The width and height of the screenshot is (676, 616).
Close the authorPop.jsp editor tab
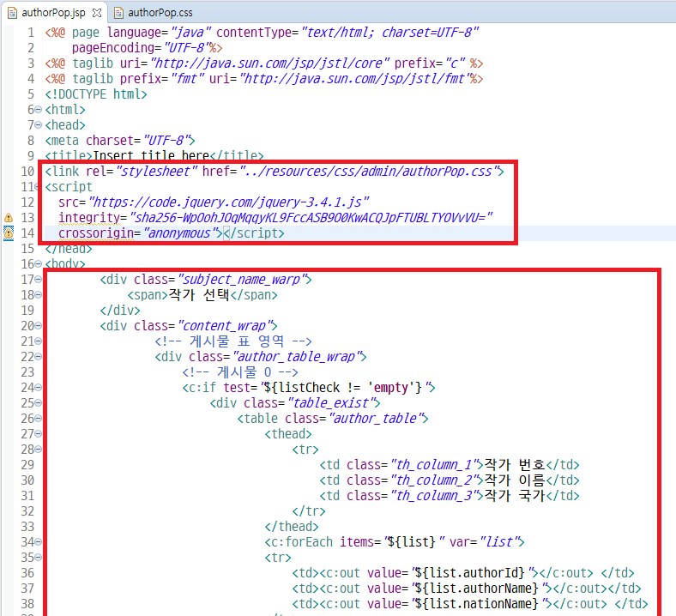click(97, 13)
